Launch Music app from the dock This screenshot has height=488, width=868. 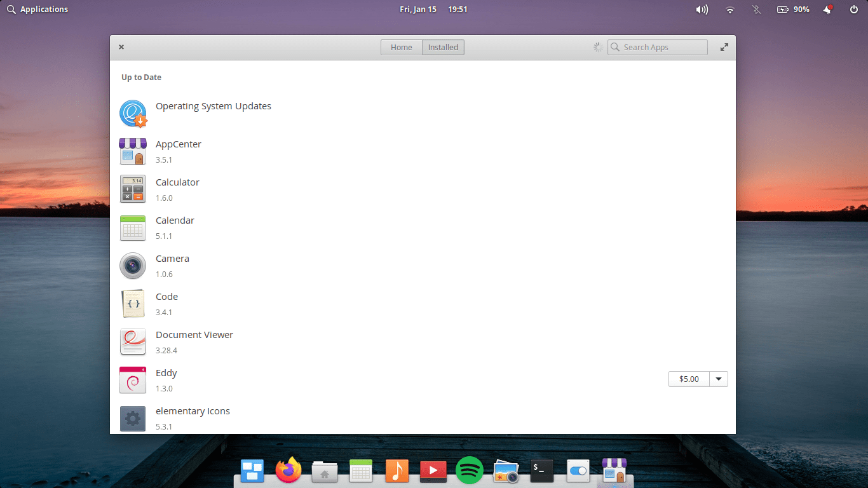[397, 471]
